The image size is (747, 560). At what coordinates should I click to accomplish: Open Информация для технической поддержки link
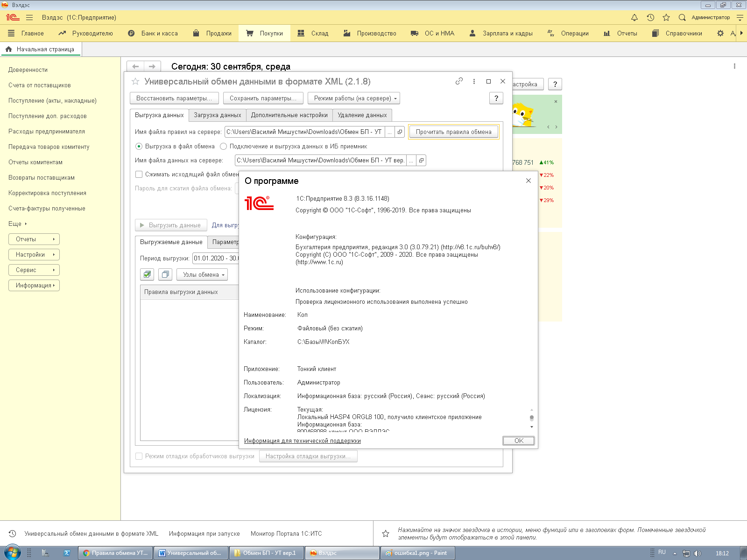point(303,441)
